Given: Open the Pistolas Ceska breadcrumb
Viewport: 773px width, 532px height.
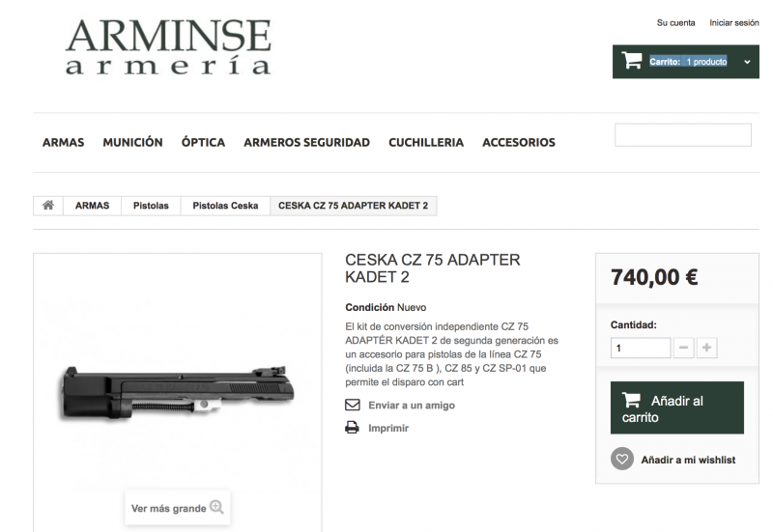Looking at the screenshot, I should pyautogui.click(x=225, y=206).
